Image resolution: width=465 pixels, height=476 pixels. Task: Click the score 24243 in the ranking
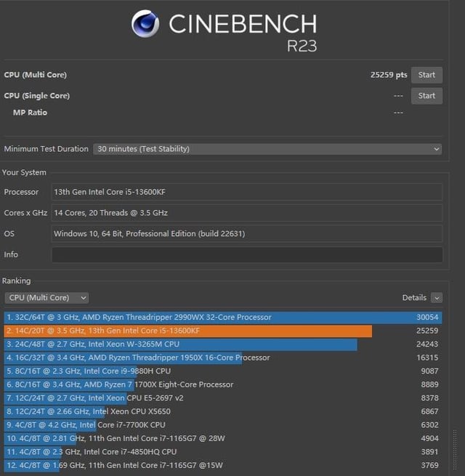427,344
